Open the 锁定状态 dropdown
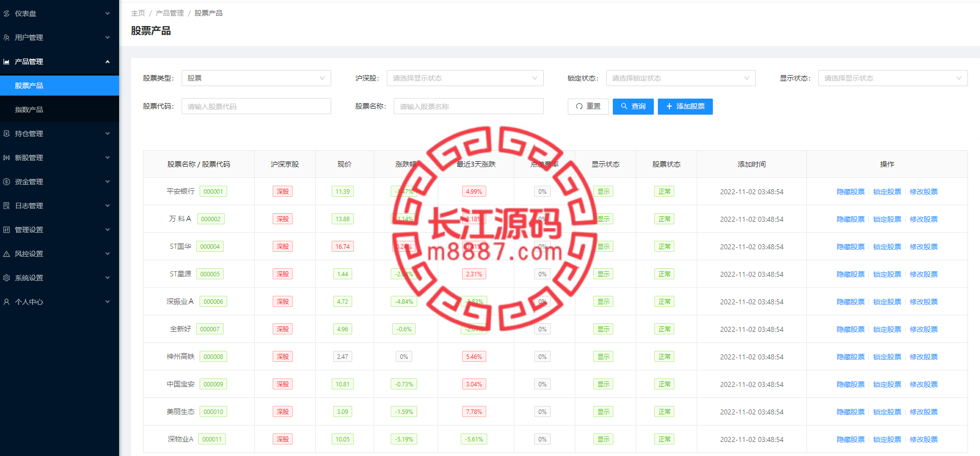The height and width of the screenshot is (456, 980). tap(680, 78)
